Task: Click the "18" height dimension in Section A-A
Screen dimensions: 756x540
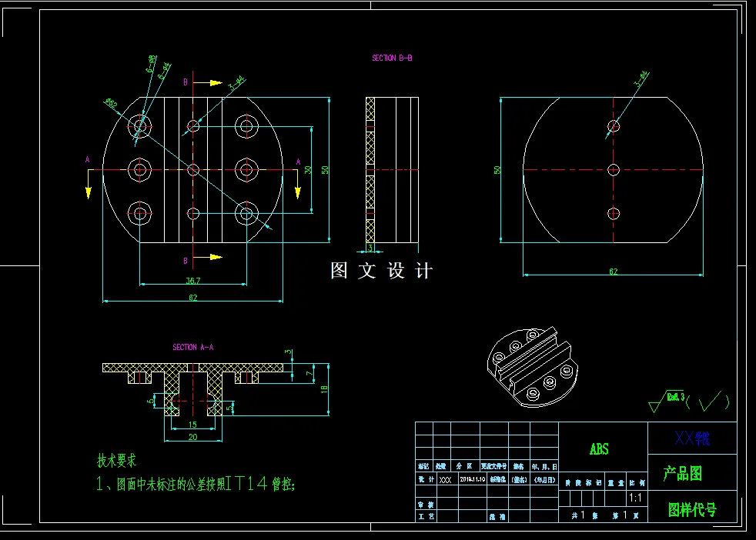Action: [324, 388]
